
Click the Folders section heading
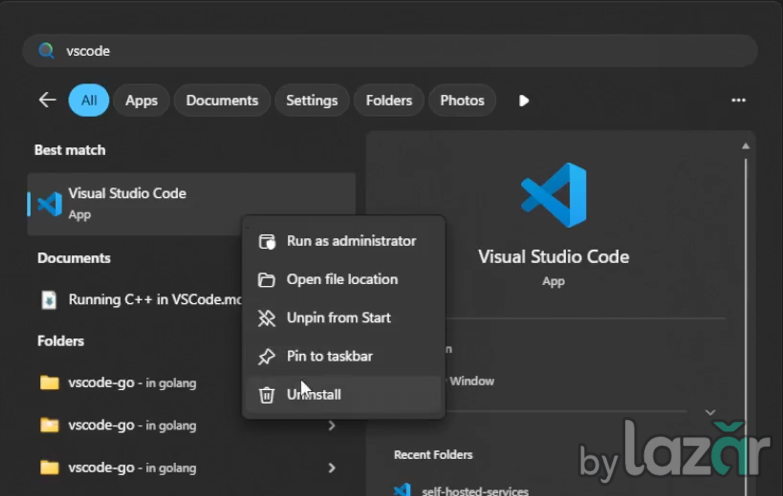[60, 341]
